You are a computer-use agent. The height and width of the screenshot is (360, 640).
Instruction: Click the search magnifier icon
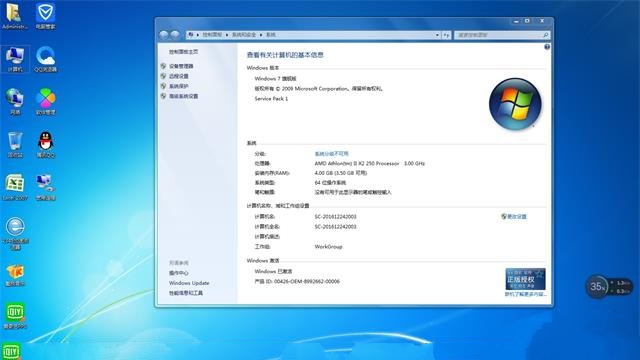(x=545, y=35)
